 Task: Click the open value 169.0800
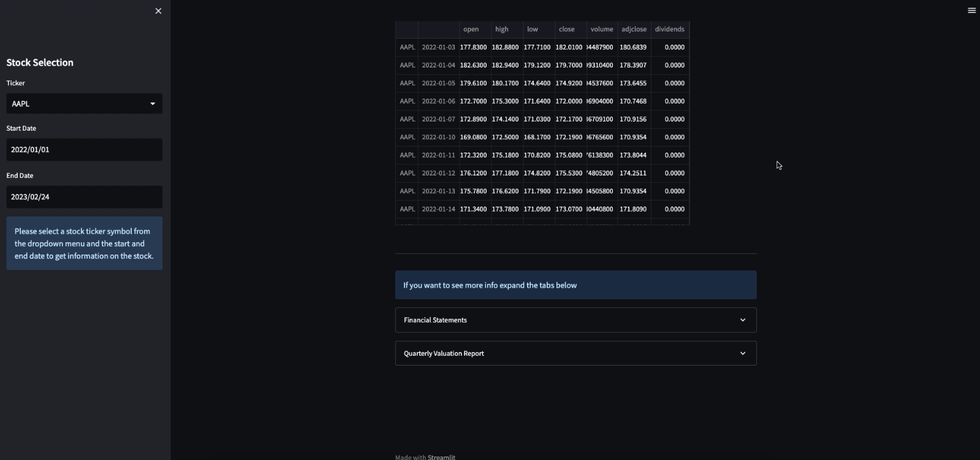click(474, 137)
